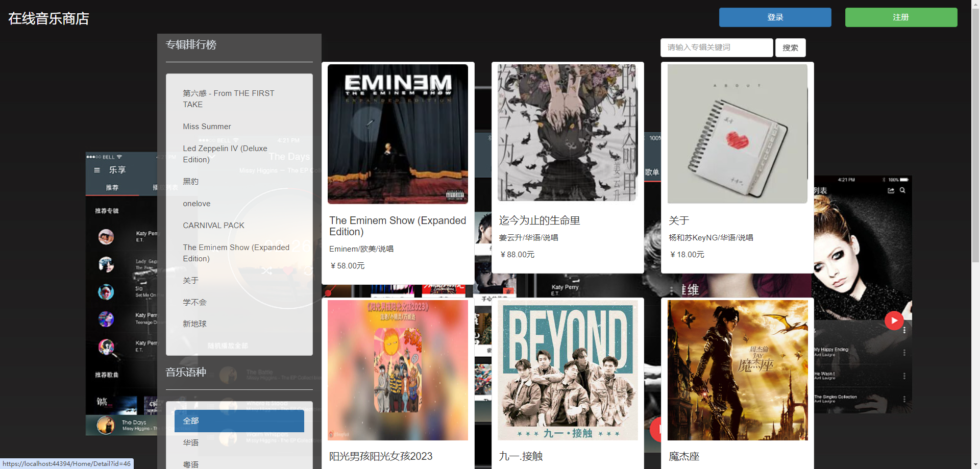Click the 注册 register button

[901, 17]
